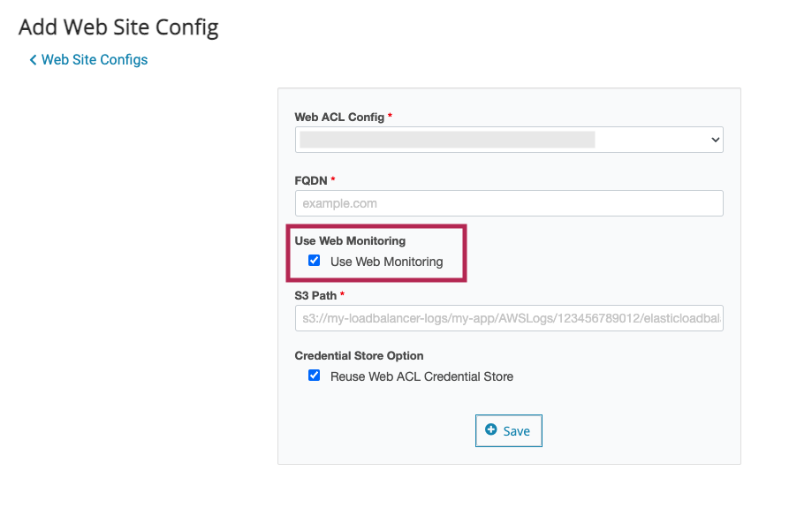This screenshot has width=812, height=509.
Task: Click the back chevron beside Web Site Configs
Action: (33, 60)
